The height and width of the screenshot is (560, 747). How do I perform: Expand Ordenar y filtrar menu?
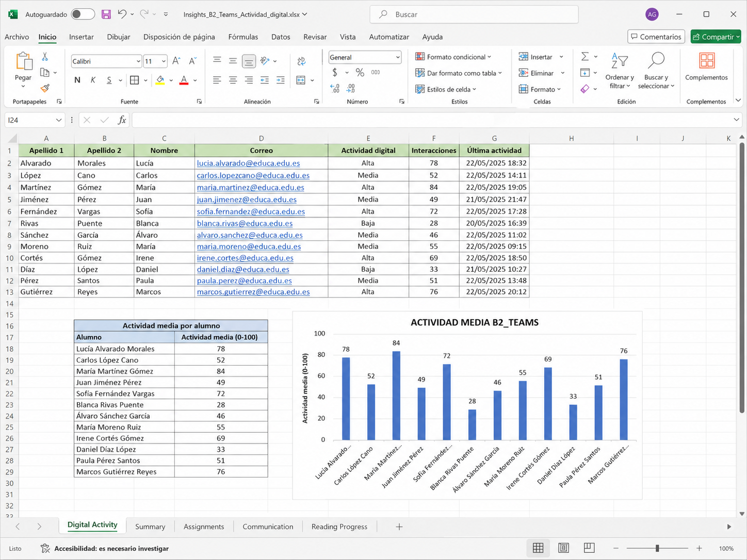click(x=620, y=71)
